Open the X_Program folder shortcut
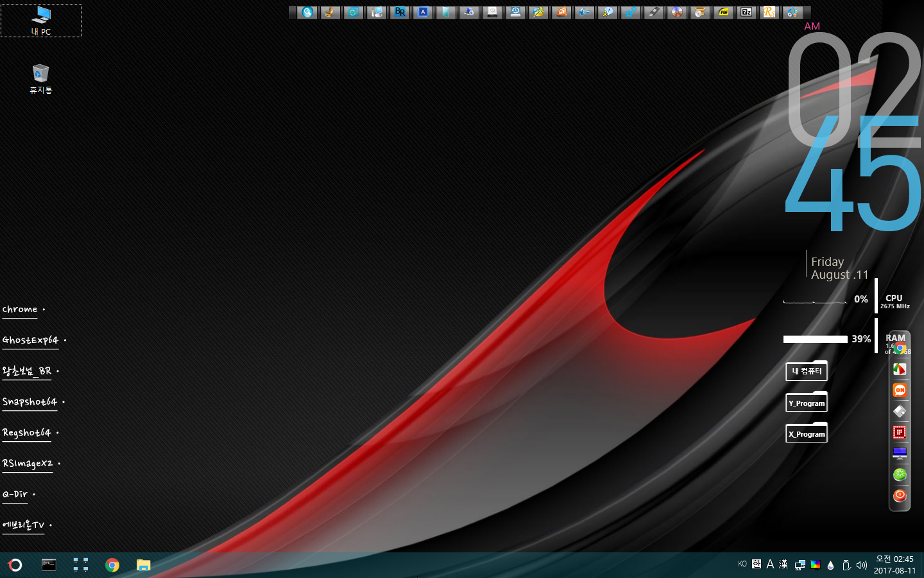 tap(807, 433)
